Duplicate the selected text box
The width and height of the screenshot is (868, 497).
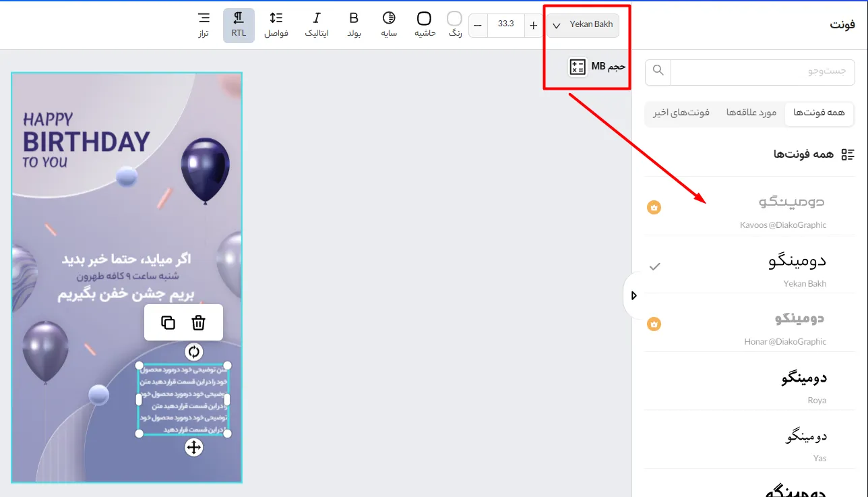[168, 323]
